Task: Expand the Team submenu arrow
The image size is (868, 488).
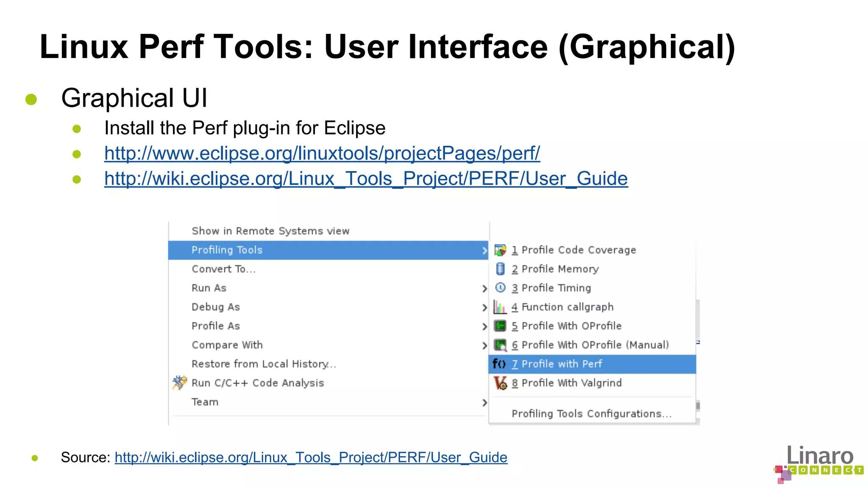Action: point(484,402)
